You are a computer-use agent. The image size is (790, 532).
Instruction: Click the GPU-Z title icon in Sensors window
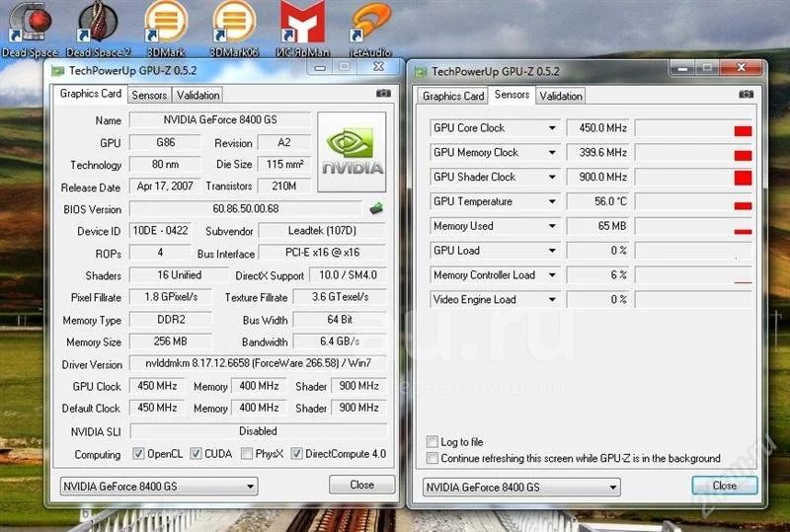click(x=421, y=72)
